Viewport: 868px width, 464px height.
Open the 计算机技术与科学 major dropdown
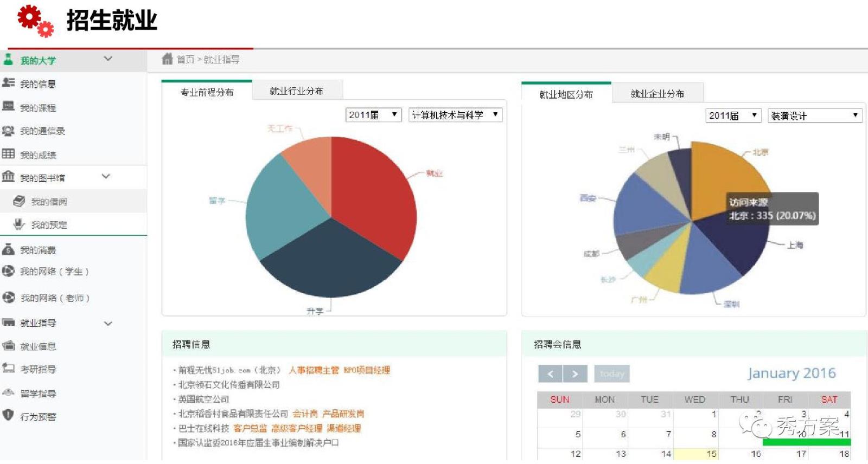click(x=455, y=115)
